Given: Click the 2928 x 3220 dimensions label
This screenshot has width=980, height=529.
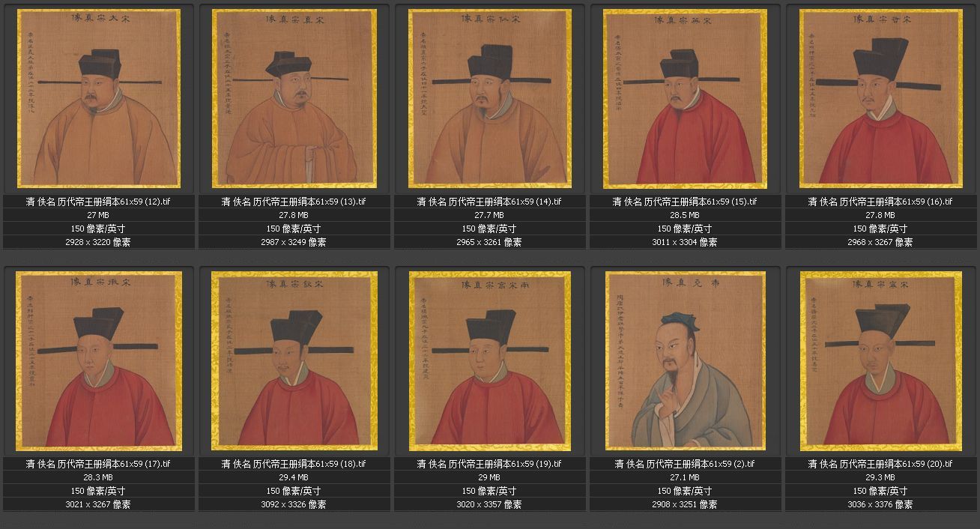Looking at the screenshot, I should [x=99, y=242].
